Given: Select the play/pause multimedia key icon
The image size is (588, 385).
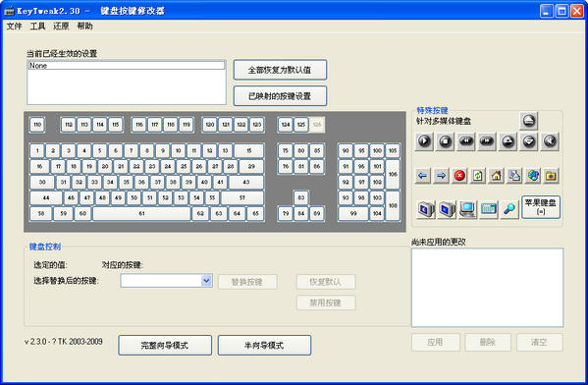Looking at the screenshot, I should pyautogui.click(x=424, y=141).
